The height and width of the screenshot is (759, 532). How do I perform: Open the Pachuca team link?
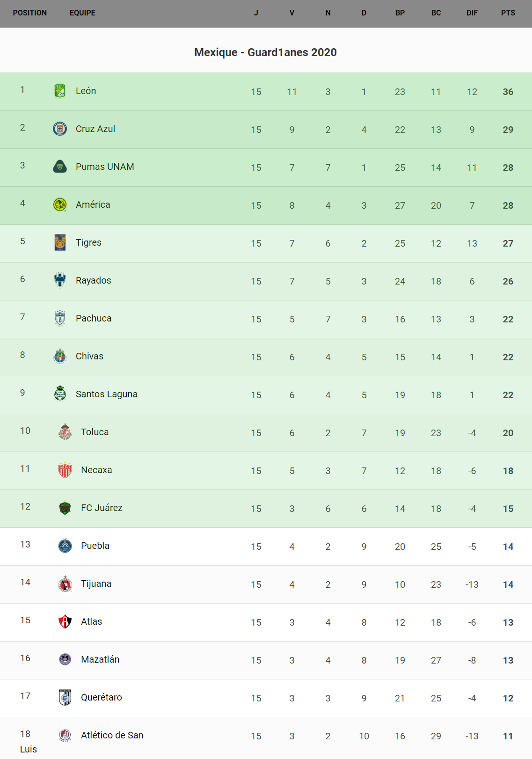point(94,318)
